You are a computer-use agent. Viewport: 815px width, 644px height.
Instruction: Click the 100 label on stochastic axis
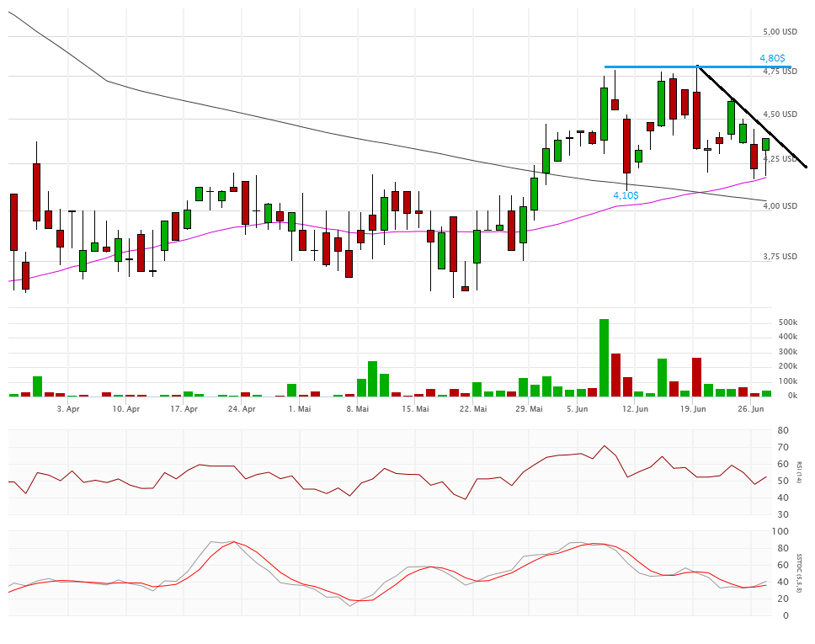point(783,532)
